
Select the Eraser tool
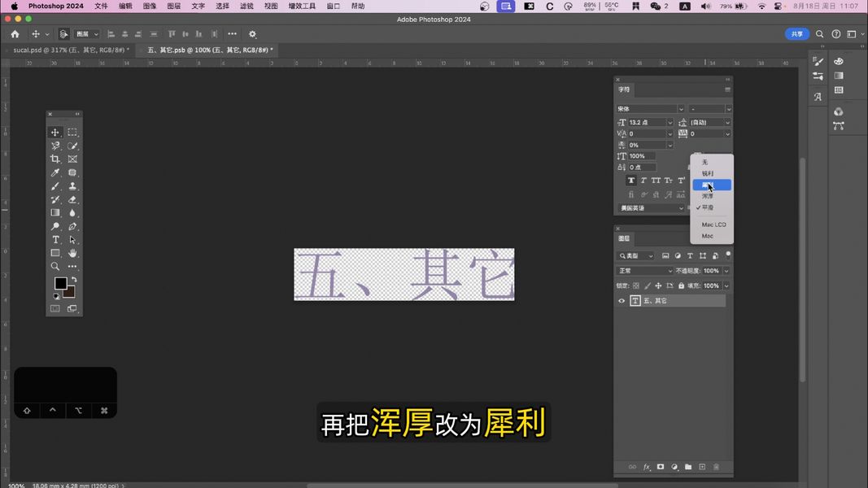tap(72, 200)
